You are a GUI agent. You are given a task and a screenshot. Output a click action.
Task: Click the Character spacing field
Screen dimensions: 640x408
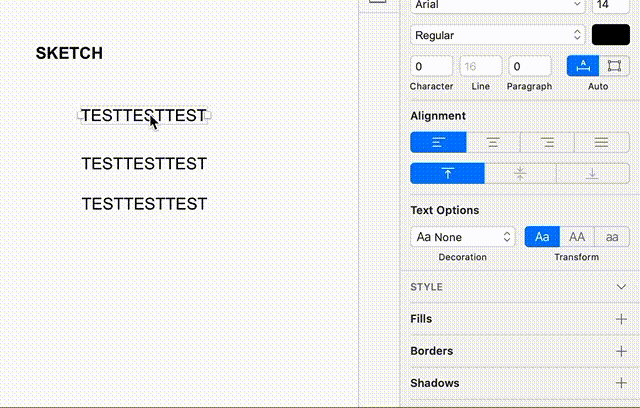431,66
